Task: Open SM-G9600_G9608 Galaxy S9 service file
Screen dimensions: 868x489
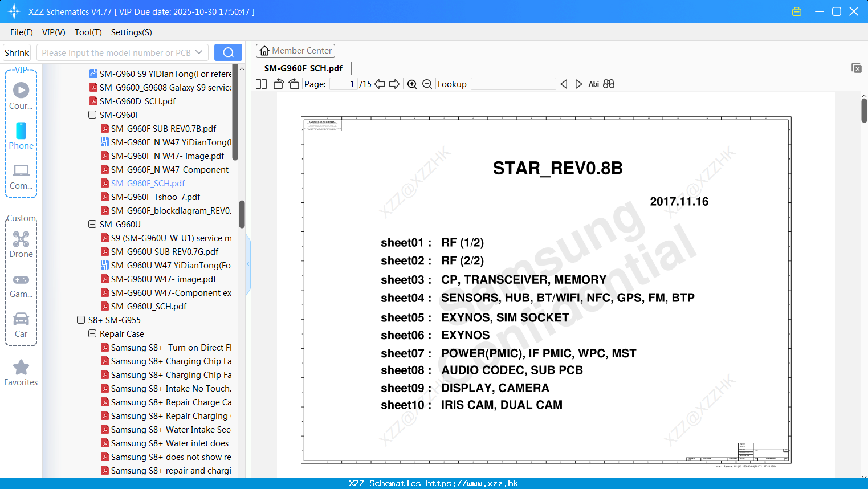Action: point(166,87)
